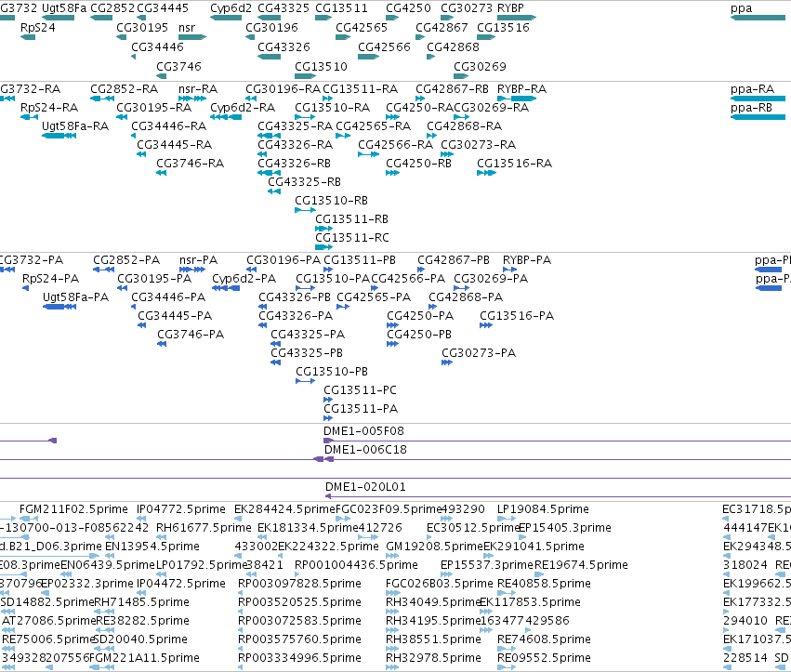
Task: Open the "CG42867-RB" transcript label
Action: tap(452, 89)
